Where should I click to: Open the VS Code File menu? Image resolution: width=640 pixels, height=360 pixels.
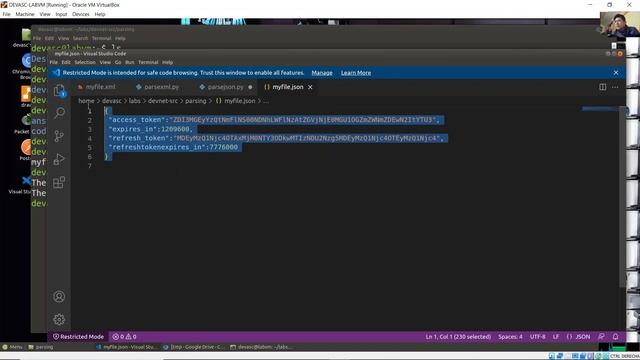click(53, 62)
